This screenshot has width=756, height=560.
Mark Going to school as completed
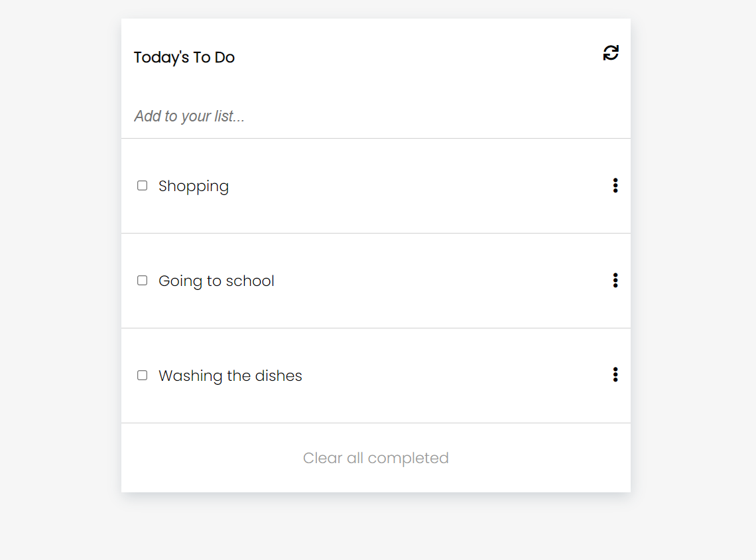tap(142, 281)
